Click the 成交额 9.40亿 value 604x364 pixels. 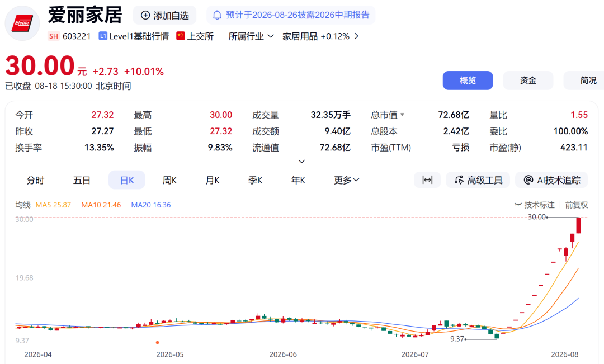click(337, 131)
